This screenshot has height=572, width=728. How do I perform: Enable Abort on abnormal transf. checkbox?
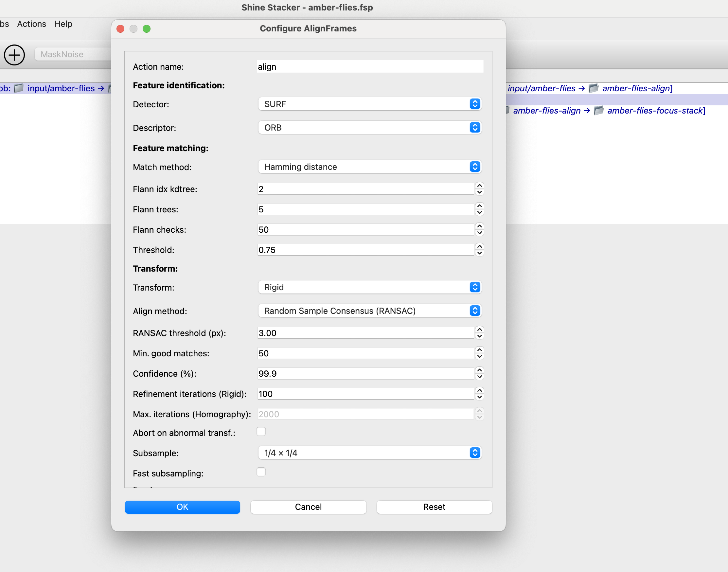[x=261, y=432]
